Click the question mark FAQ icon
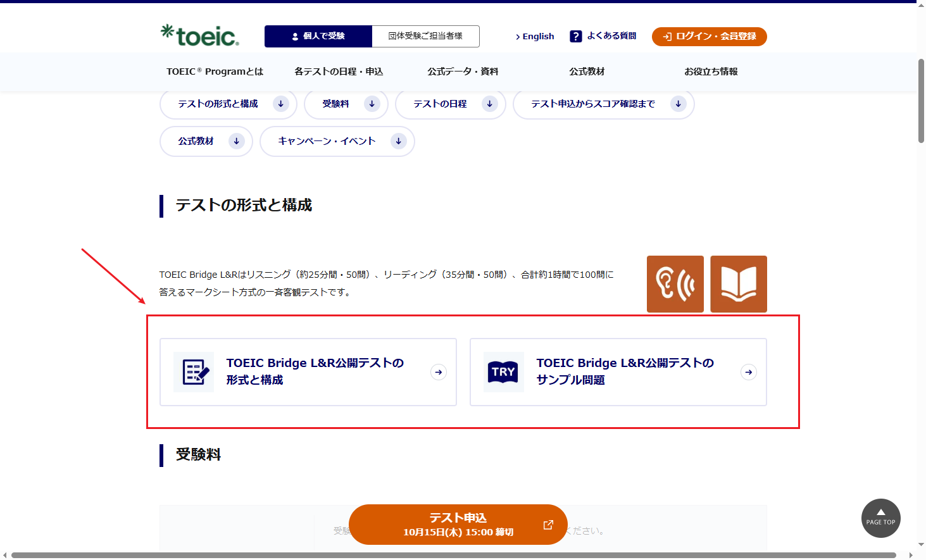The width and height of the screenshot is (926, 560). coord(575,36)
